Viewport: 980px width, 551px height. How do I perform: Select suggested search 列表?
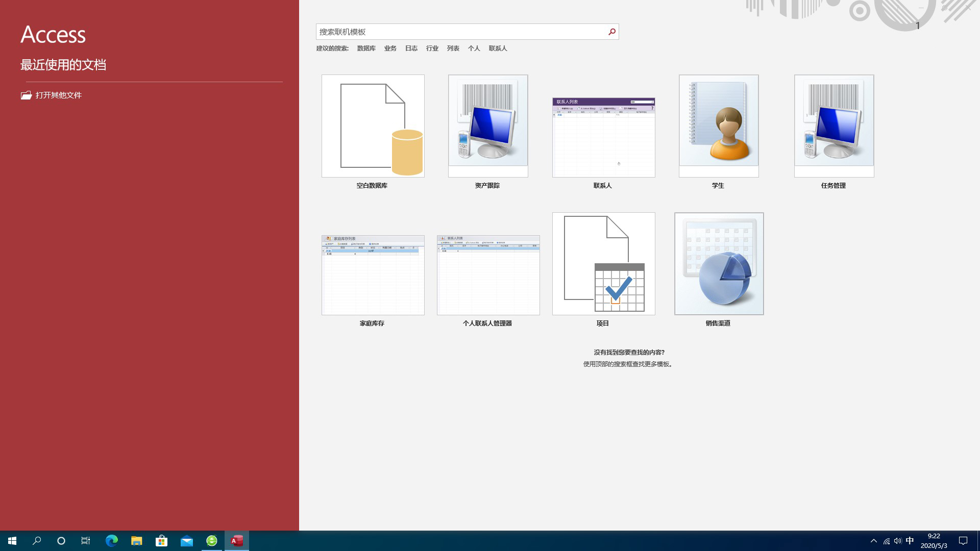(453, 48)
